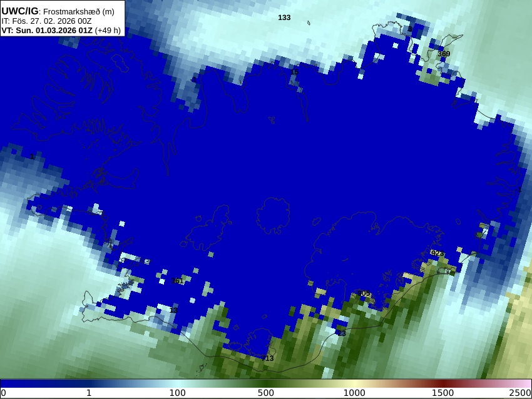The height and width of the screenshot is (399, 532).
Task: Click the map value label "713"
Action: tap(267, 358)
